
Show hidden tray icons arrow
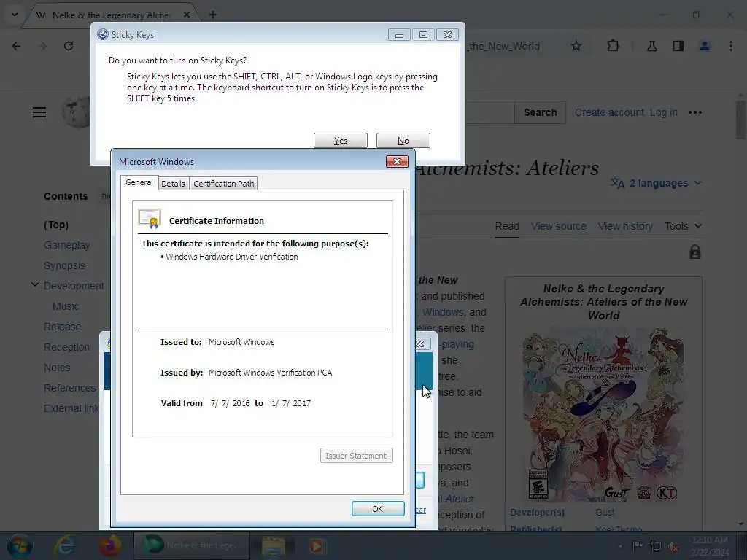[620, 546]
